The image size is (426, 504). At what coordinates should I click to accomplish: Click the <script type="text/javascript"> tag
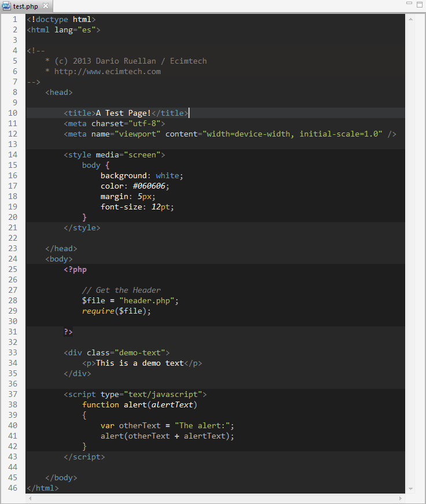point(135,395)
